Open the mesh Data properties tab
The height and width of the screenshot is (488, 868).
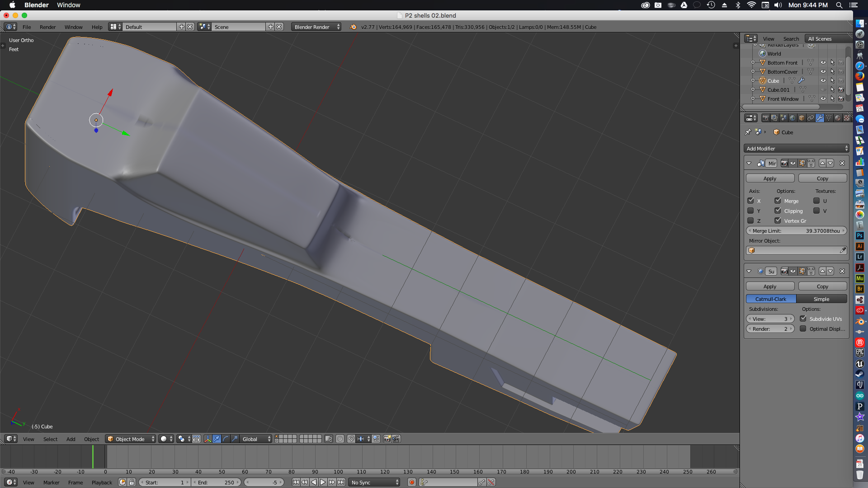click(829, 118)
